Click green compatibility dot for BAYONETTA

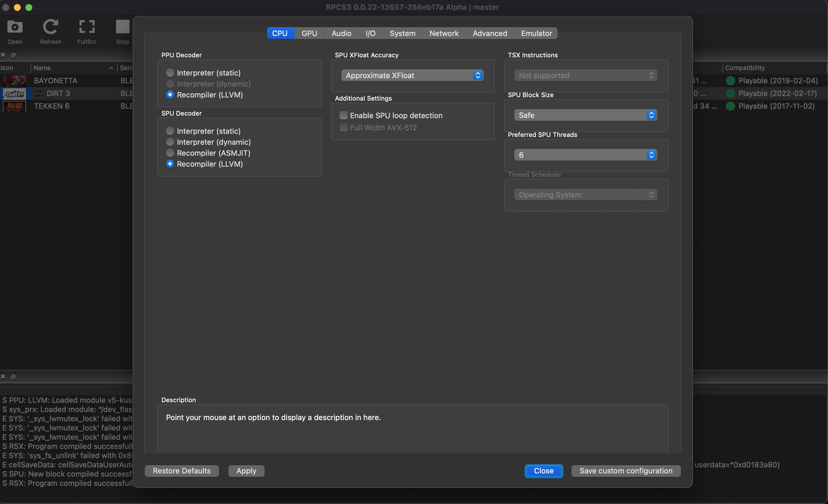pyautogui.click(x=730, y=81)
